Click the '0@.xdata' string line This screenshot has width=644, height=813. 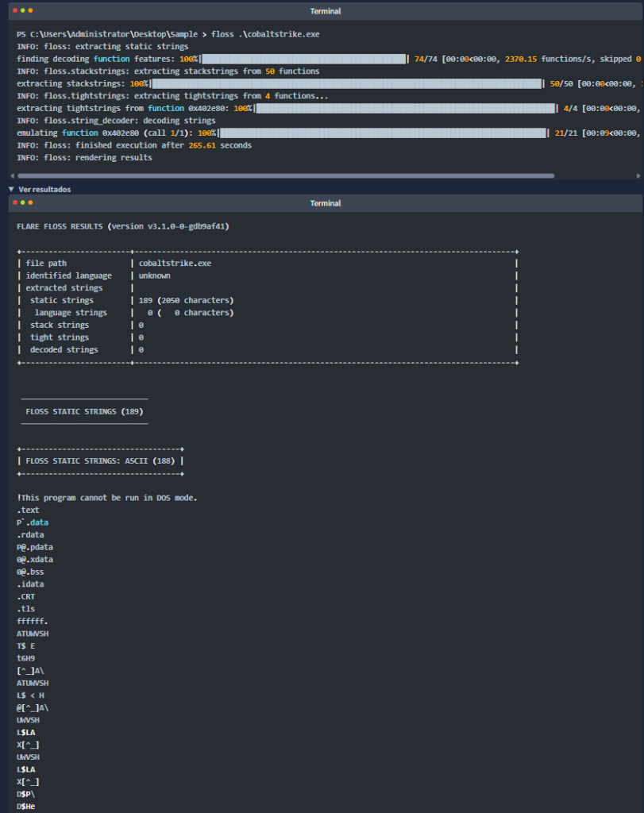[35, 560]
